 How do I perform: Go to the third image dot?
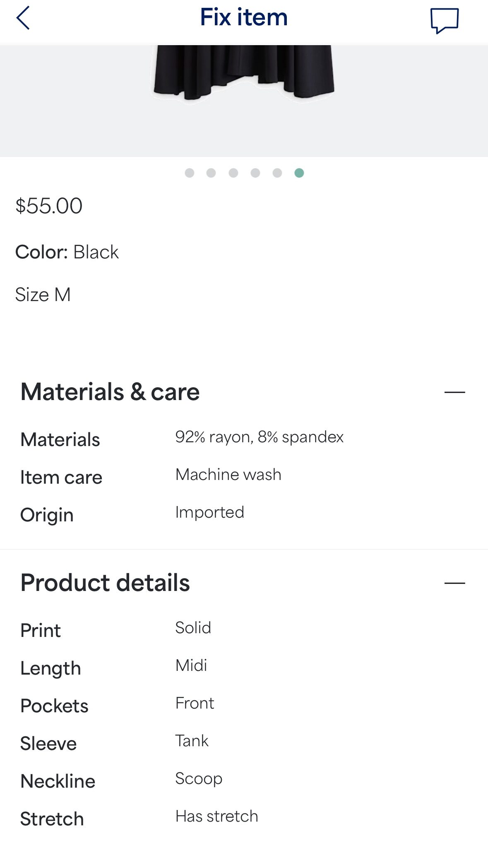point(233,173)
